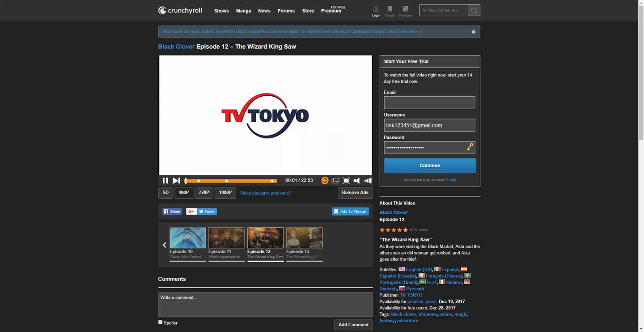Focus the Username input field
The width and height of the screenshot is (644, 332).
[x=429, y=125]
